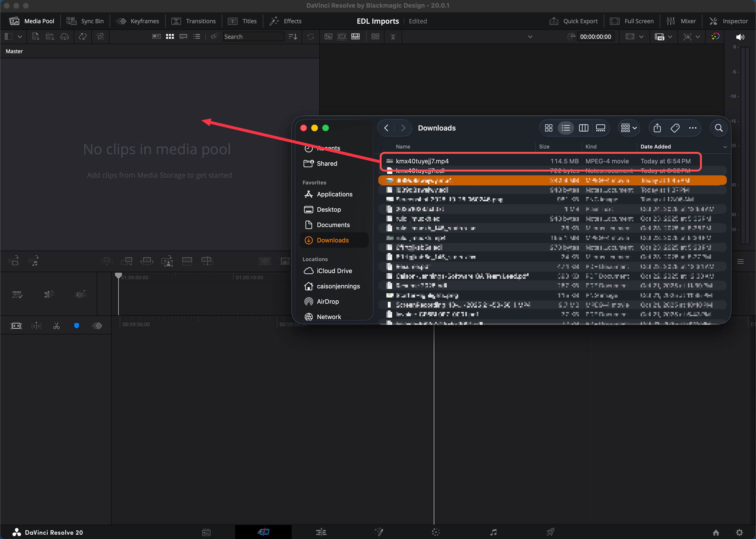The width and height of the screenshot is (756, 539).
Task: Go to Project Manager home icon
Action: pos(716,532)
